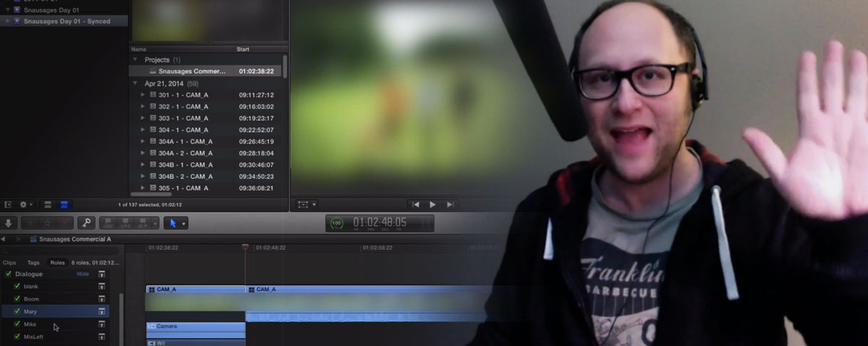Screen dimensions: 868x346
Task: Choose the Select arrow tool
Action: click(x=172, y=223)
